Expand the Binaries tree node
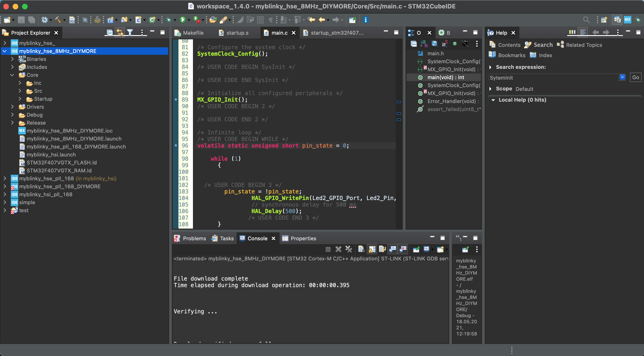This screenshot has width=644, height=356. point(12,59)
